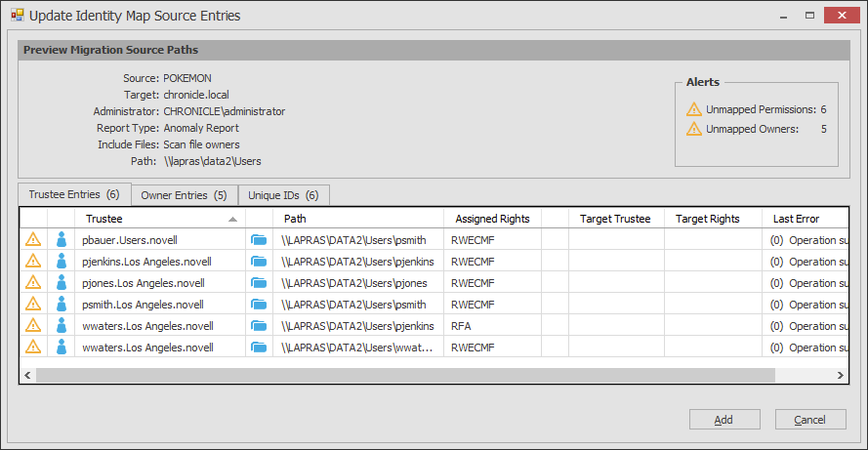Click folder icon in pjones row
Viewport: 868px width, 450px height.
point(259,282)
